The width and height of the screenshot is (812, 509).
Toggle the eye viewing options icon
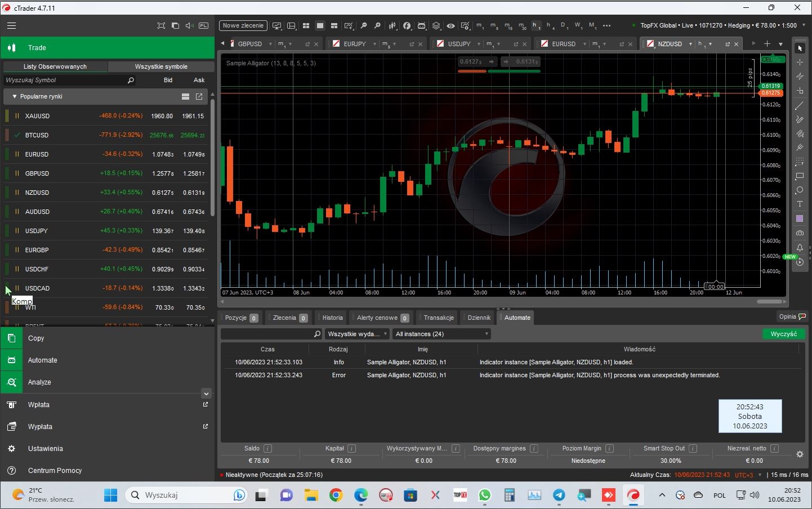click(450, 25)
